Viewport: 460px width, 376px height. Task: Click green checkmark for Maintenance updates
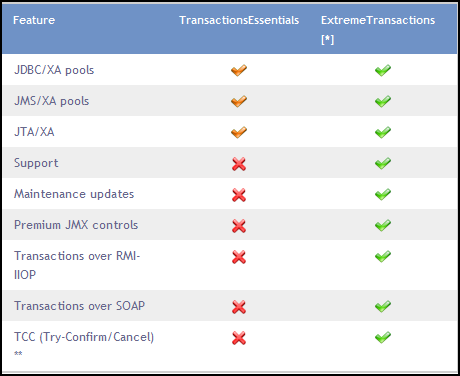point(383,194)
